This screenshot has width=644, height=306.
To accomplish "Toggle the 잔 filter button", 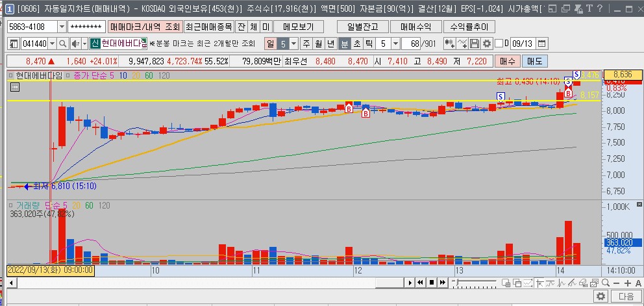I will click(241, 27).
